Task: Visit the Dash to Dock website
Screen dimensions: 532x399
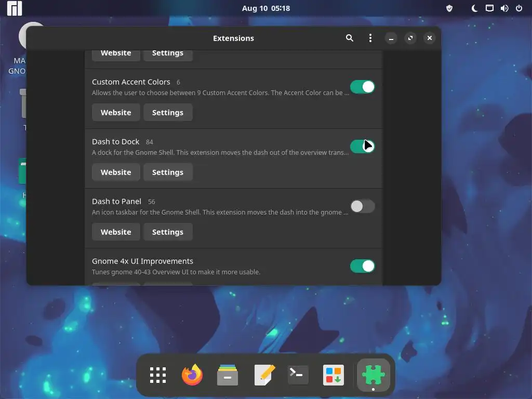Action: 116,172
